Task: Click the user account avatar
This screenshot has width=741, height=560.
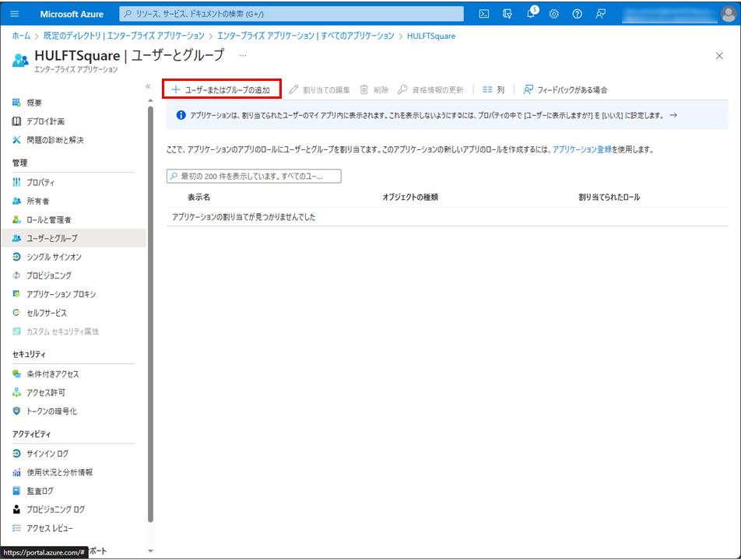Action: tap(727, 14)
